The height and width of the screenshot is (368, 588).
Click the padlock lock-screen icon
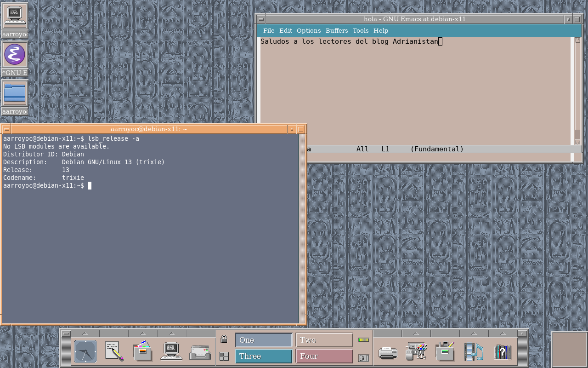(x=224, y=339)
